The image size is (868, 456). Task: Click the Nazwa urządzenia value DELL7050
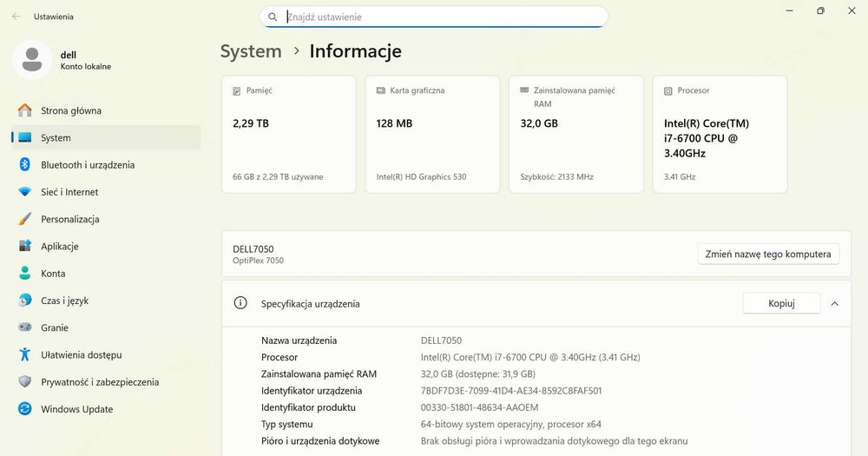441,340
